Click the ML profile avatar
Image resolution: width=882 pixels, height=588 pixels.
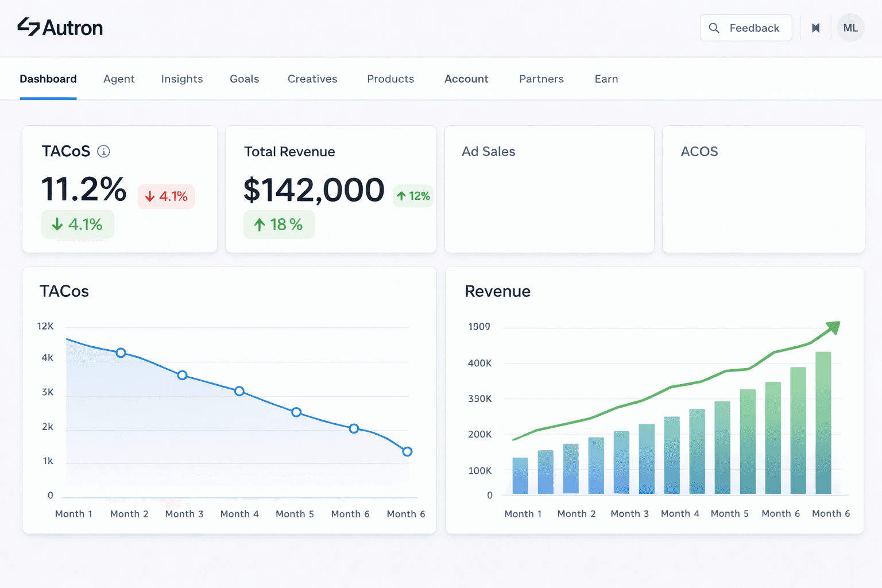coord(850,28)
